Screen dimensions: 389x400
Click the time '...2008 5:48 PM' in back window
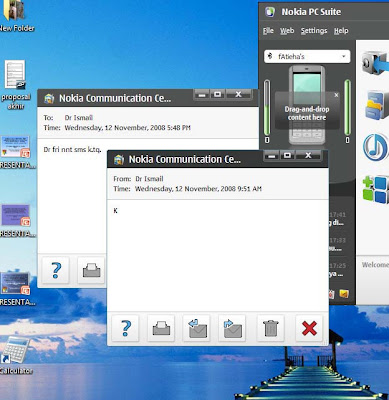click(x=127, y=128)
